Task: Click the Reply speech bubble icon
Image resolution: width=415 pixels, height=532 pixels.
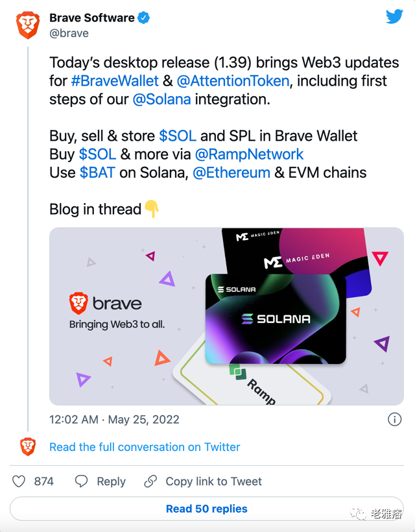Action: (81, 481)
